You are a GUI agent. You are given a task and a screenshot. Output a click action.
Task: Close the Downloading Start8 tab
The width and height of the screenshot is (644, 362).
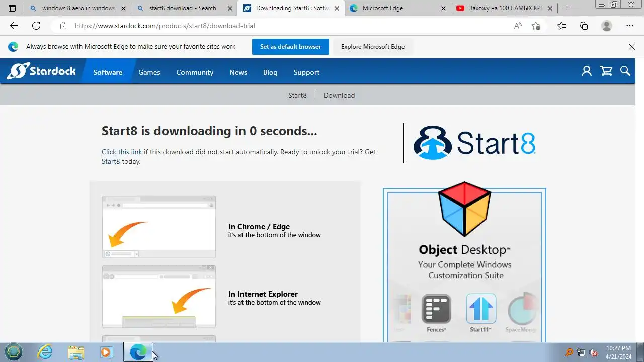337,8
